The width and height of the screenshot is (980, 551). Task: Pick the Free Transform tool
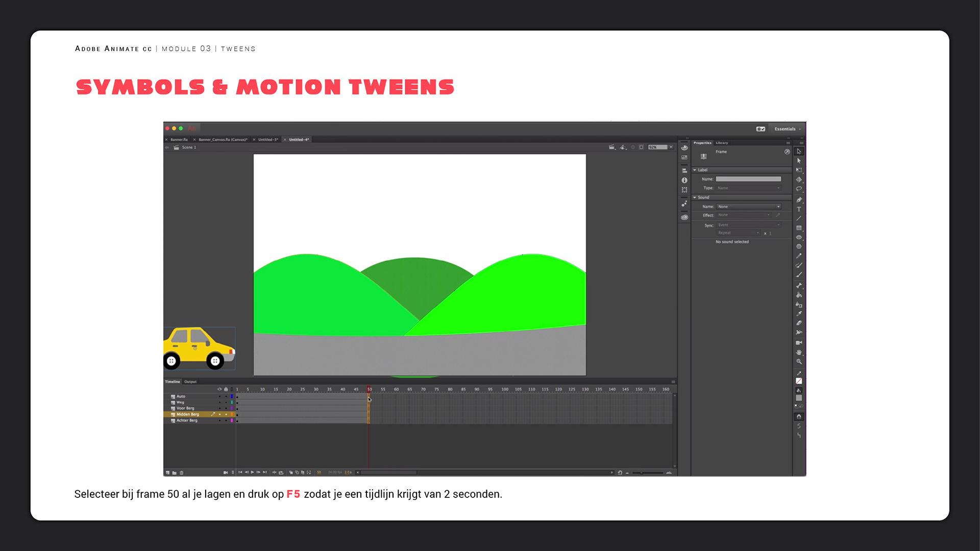pyautogui.click(x=799, y=170)
